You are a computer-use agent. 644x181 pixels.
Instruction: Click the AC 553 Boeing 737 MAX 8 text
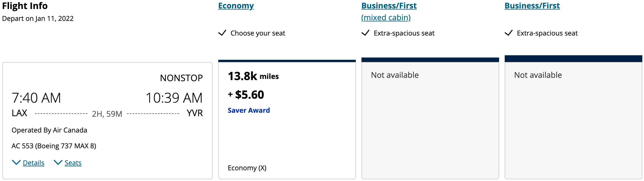pyautogui.click(x=54, y=146)
